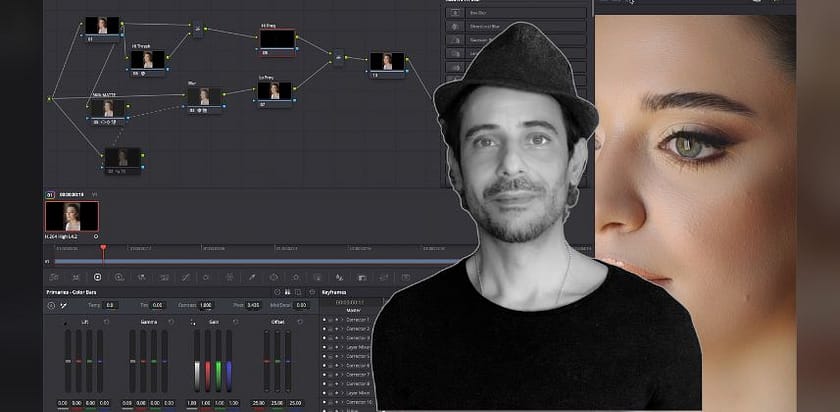Open the Qualifier eyedropper palette

(x=252, y=277)
